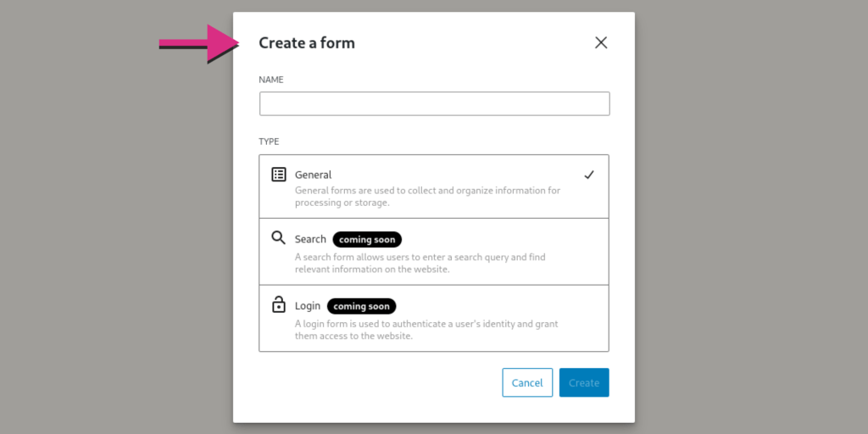Click the checkmark on General type
Viewport: 868px width, 434px height.
(x=589, y=175)
